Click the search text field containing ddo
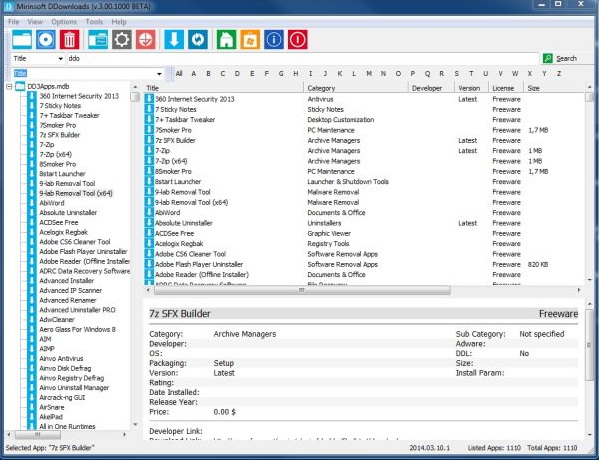Image resolution: width=600 pixels, height=461 pixels. point(302,59)
